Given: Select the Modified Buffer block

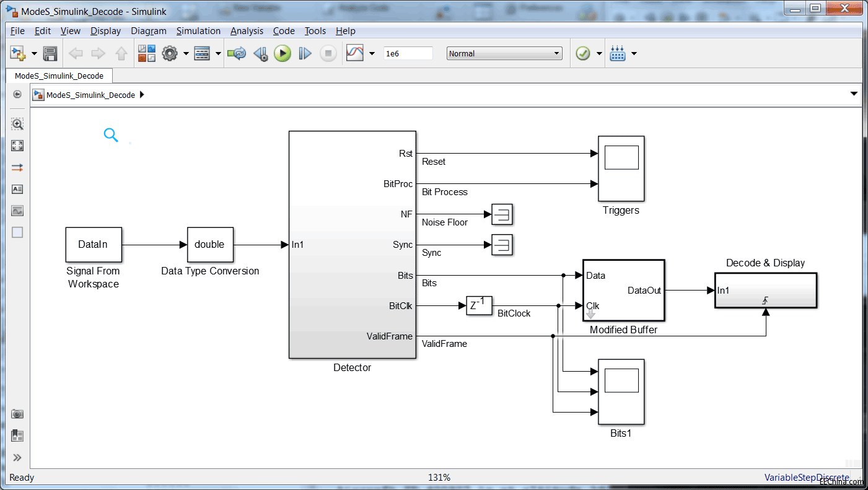Looking at the screenshot, I should click(623, 290).
